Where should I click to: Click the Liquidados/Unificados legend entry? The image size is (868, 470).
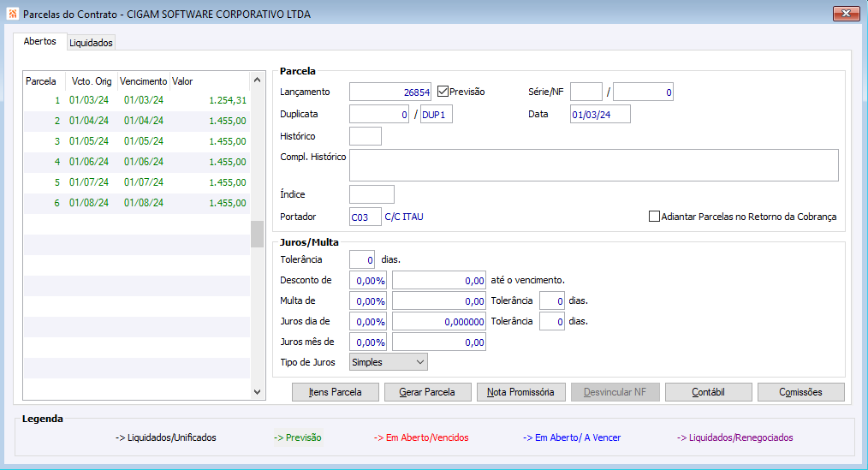(166, 437)
